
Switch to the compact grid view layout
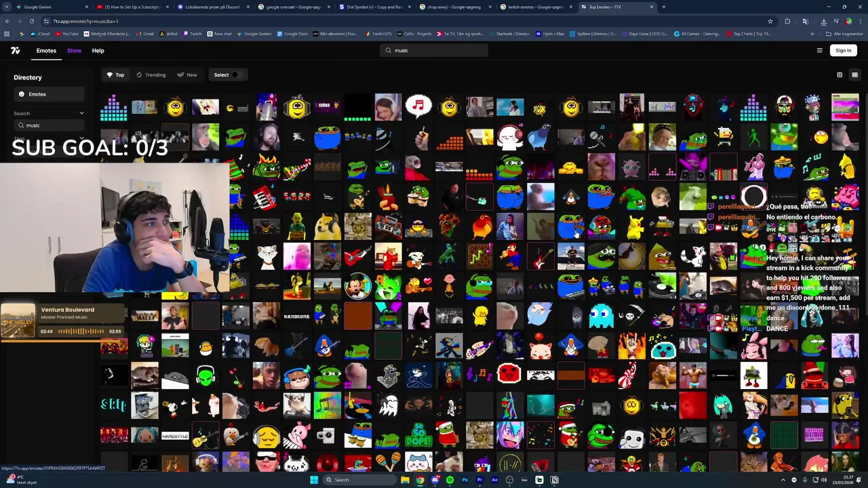(854, 75)
